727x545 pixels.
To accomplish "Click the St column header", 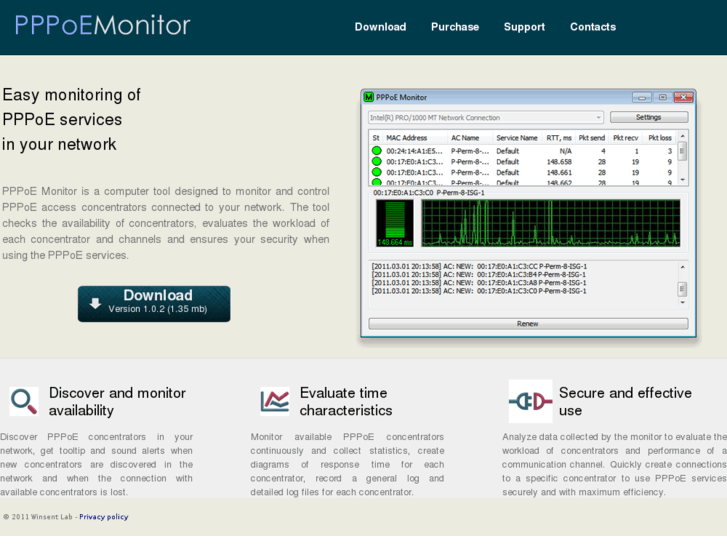I will (x=376, y=138).
